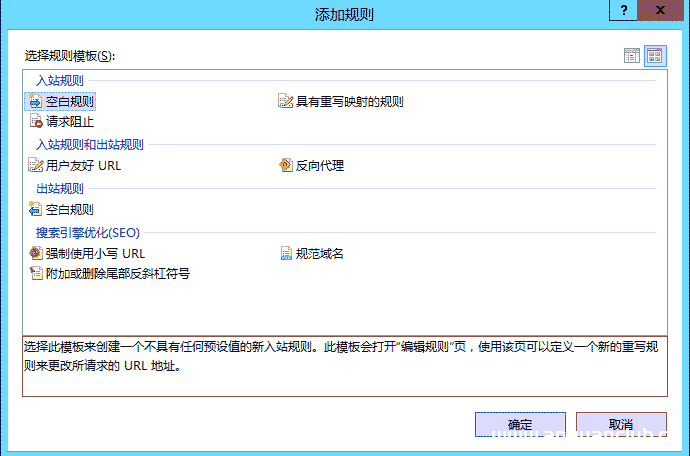
Task: Dismiss dialog with 取消 button
Action: click(621, 424)
